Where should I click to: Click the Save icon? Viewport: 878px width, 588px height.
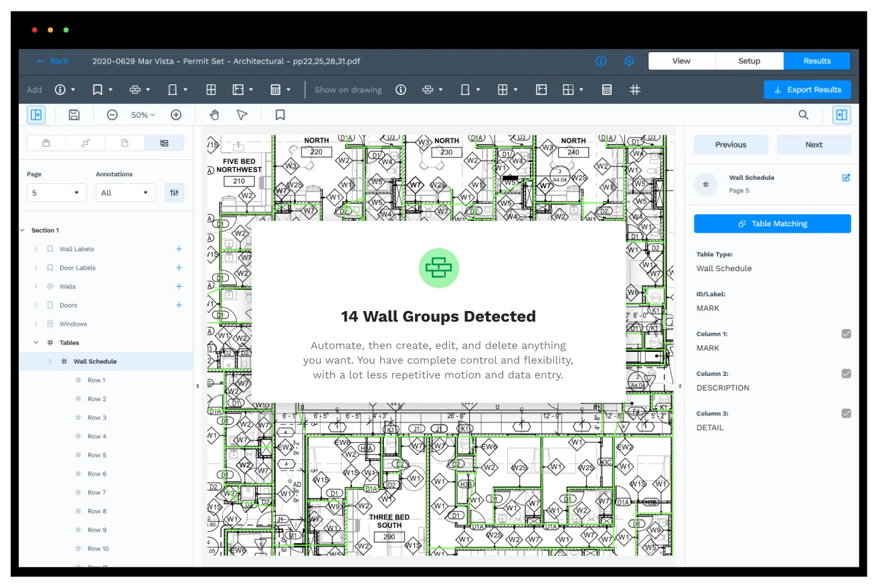(x=74, y=114)
